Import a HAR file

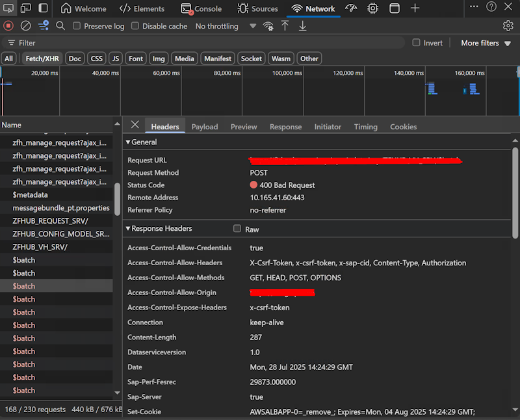[x=285, y=25]
